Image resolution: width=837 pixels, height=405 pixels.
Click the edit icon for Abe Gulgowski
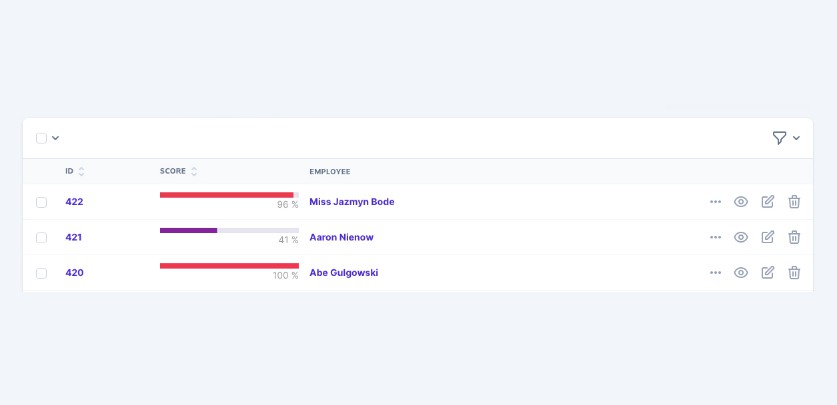[x=767, y=273]
